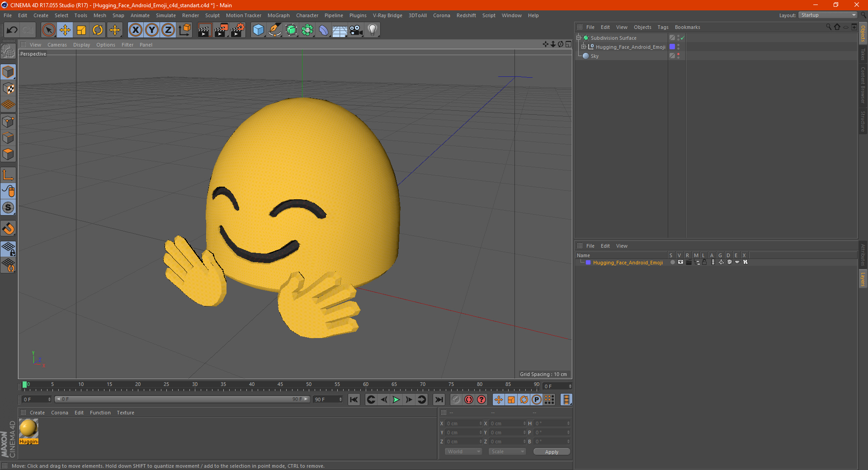868x470 pixels.
Task: Activate the Scale tool
Action: tap(81, 30)
